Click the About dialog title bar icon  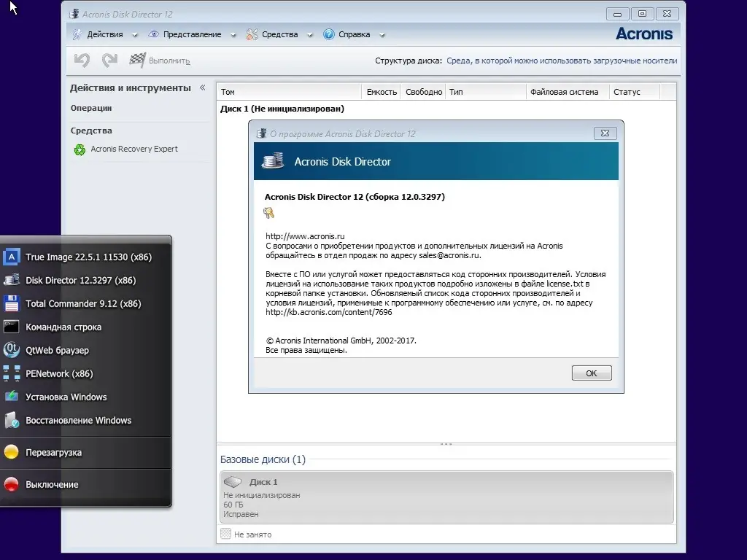click(261, 134)
